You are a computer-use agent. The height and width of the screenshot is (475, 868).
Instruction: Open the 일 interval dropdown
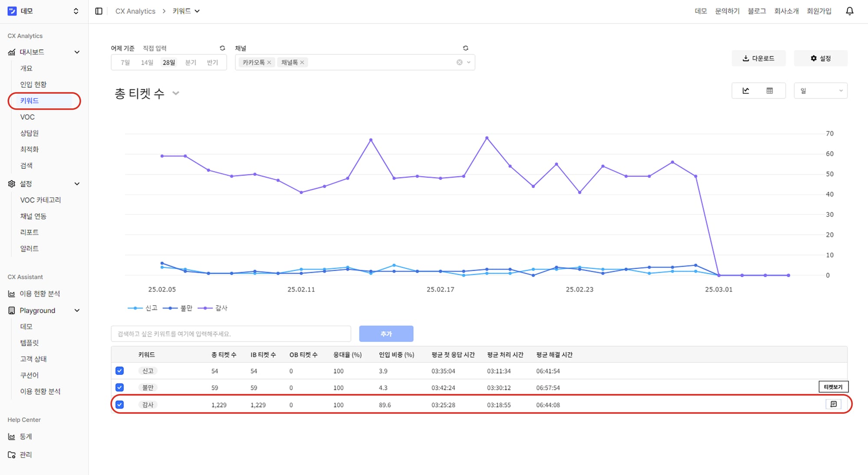tap(820, 91)
